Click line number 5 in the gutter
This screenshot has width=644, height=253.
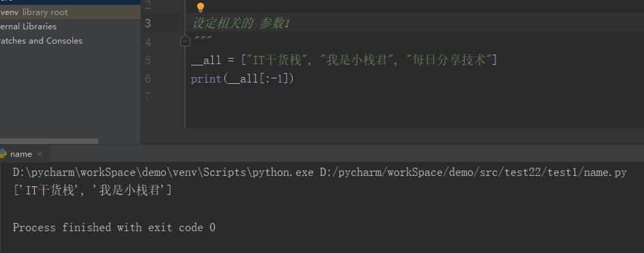pyautogui.click(x=148, y=61)
